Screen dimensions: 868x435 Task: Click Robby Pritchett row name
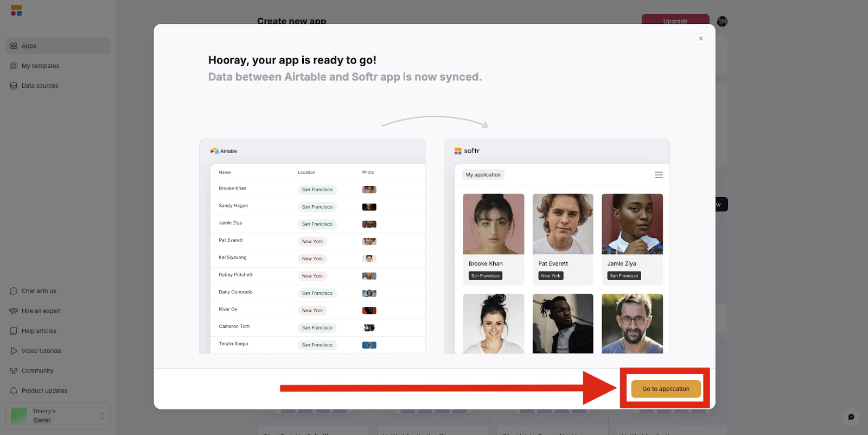(236, 275)
